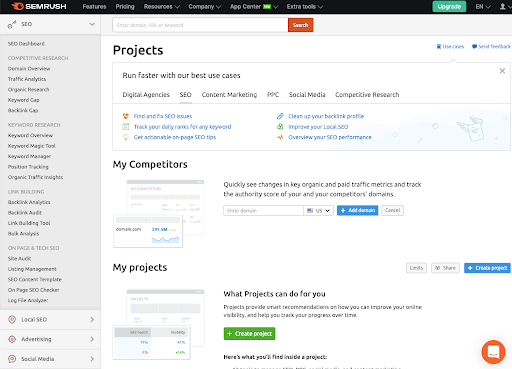Open Position Tracking in sidebar
The width and height of the screenshot is (512, 369).
coord(28,167)
